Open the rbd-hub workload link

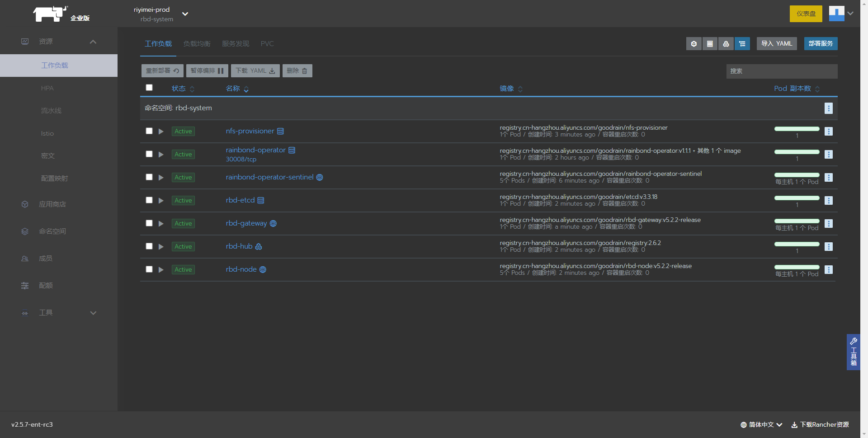click(239, 246)
